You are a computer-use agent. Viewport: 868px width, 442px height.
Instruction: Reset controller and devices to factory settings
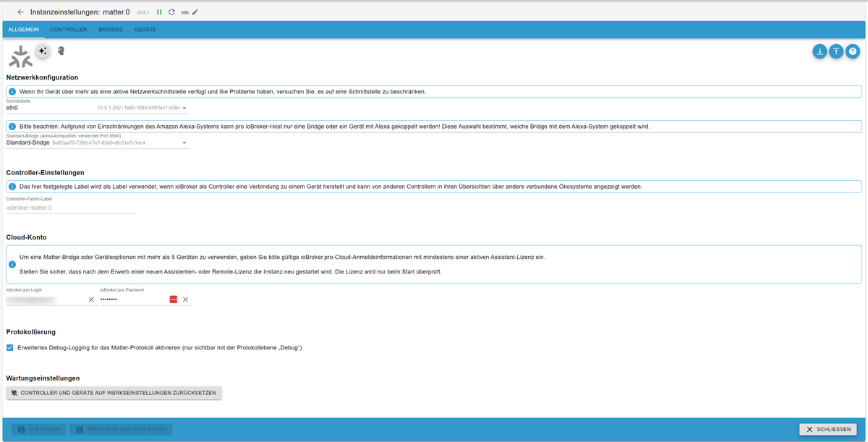[x=114, y=393]
